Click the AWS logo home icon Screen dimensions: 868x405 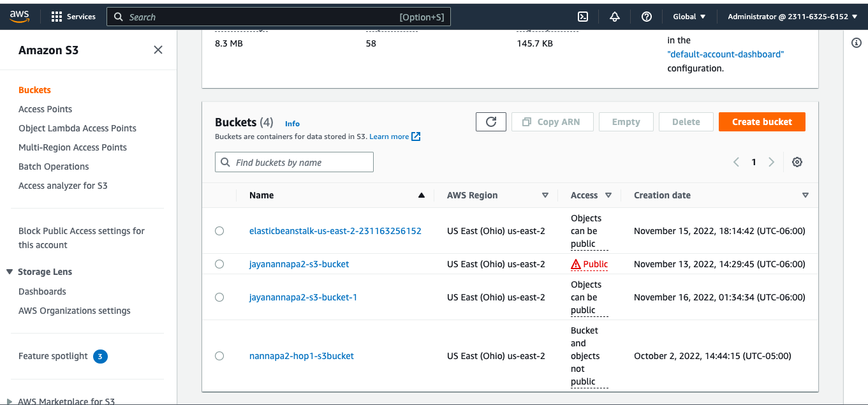[x=20, y=17]
